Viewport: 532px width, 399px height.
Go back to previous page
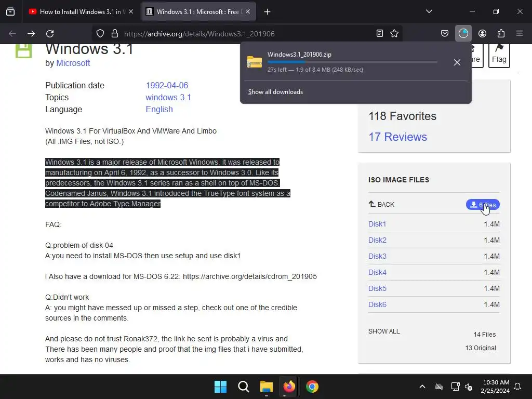tap(12, 34)
